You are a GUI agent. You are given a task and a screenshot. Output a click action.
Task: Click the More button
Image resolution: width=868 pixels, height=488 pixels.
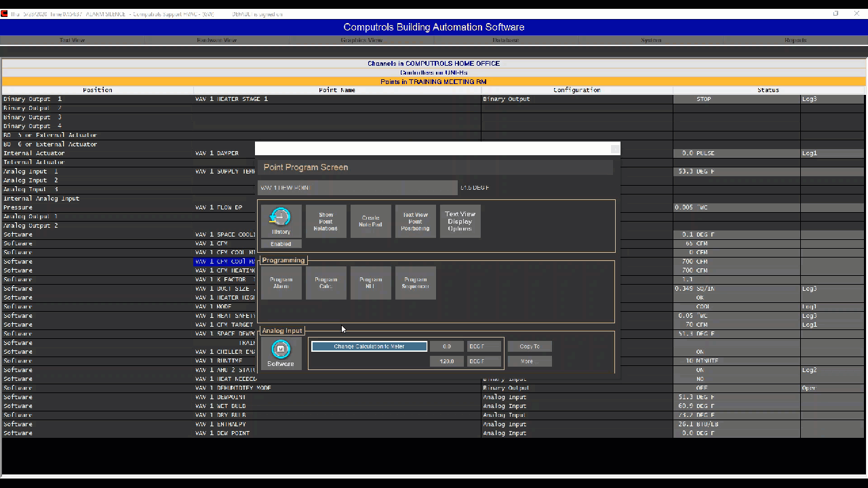point(530,361)
